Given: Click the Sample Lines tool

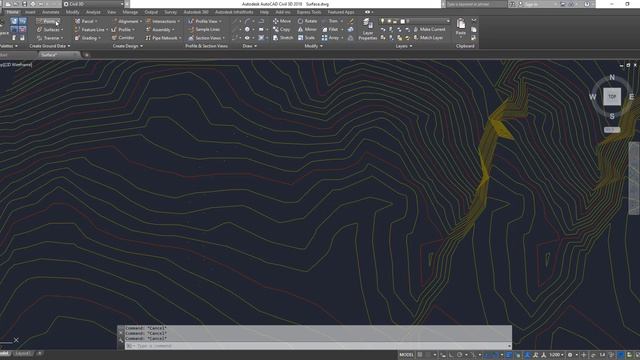Looking at the screenshot, I should point(204,30).
